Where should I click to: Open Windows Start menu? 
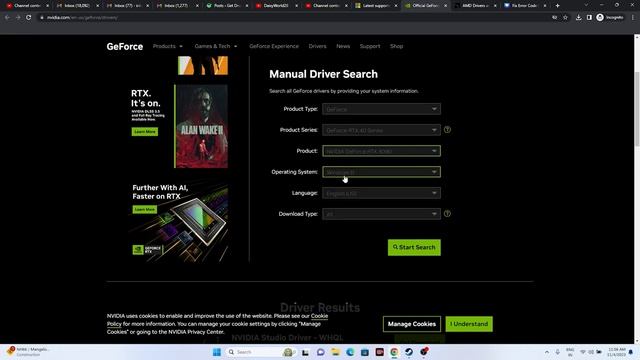pyautogui.click(x=217, y=352)
